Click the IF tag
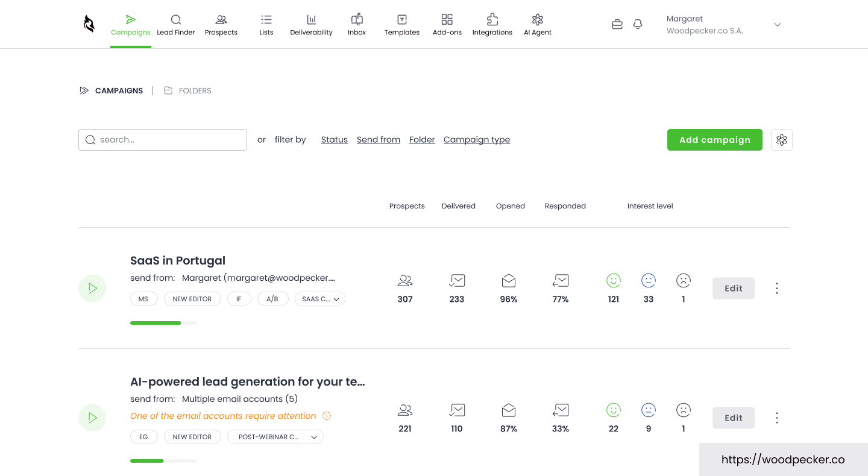This screenshot has width=868, height=476. (x=239, y=299)
